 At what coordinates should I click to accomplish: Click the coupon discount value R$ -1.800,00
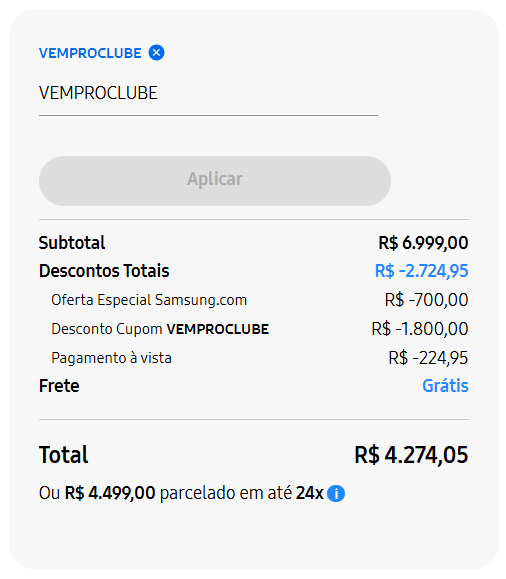pyautogui.click(x=420, y=329)
